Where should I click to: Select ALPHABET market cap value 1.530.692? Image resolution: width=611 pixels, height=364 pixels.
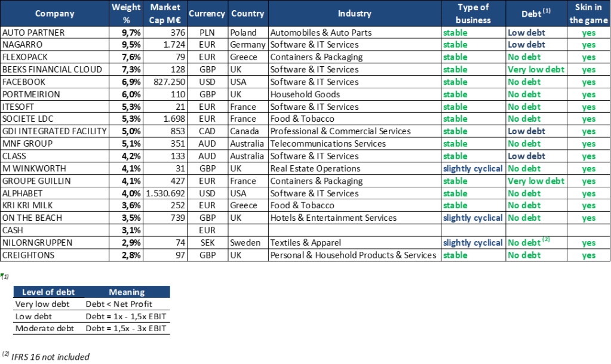pyautogui.click(x=165, y=193)
